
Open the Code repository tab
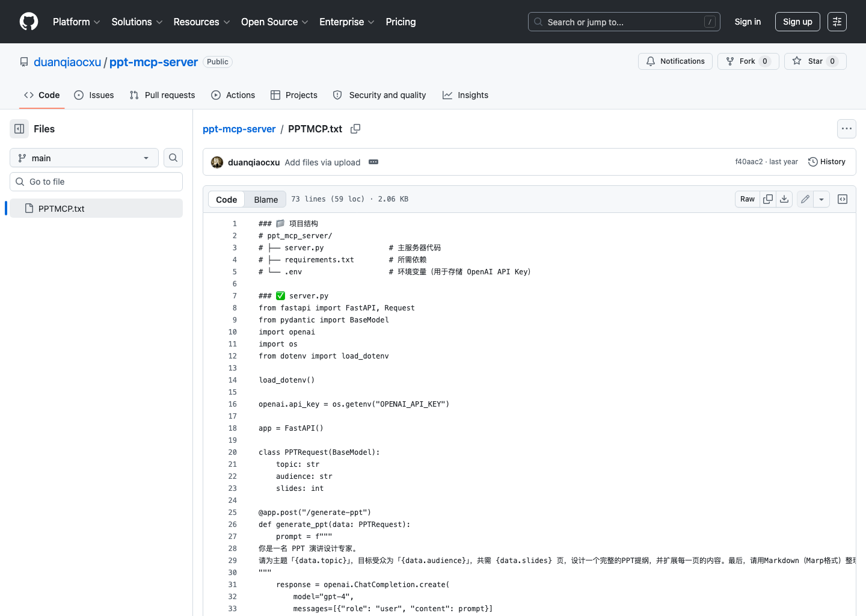[42, 95]
